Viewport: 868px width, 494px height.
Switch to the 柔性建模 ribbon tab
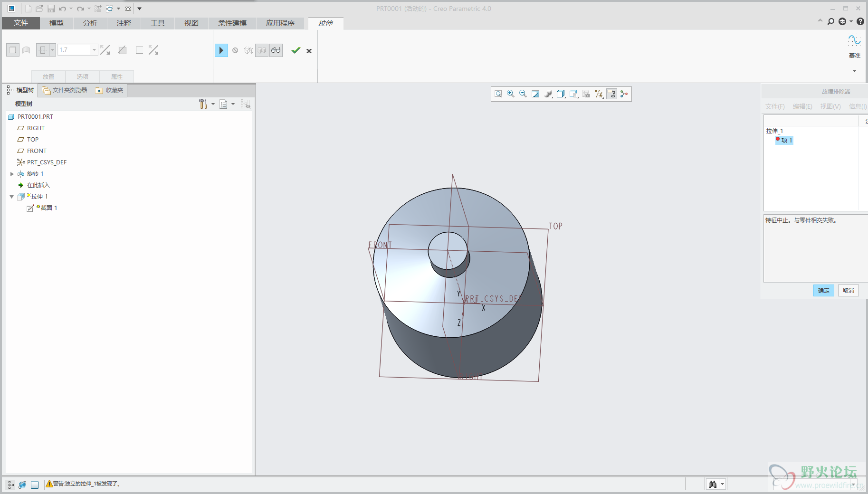click(232, 23)
